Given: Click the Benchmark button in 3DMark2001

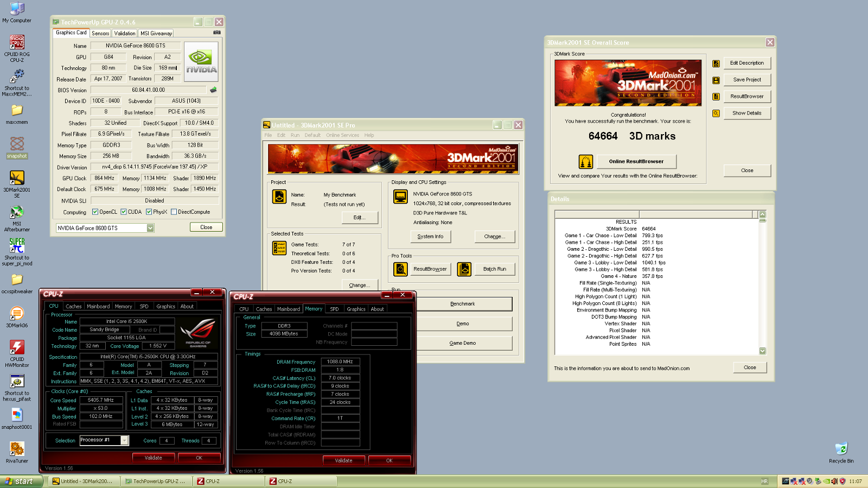Looking at the screenshot, I should coord(462,304).
